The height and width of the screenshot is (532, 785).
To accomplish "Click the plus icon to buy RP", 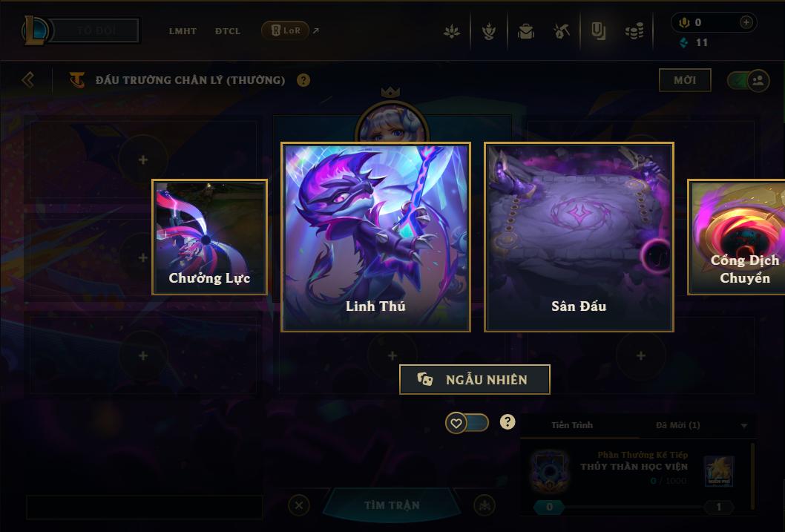I will pos(746,22).
